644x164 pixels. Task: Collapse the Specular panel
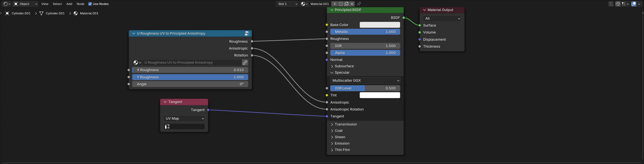[332, 73]
